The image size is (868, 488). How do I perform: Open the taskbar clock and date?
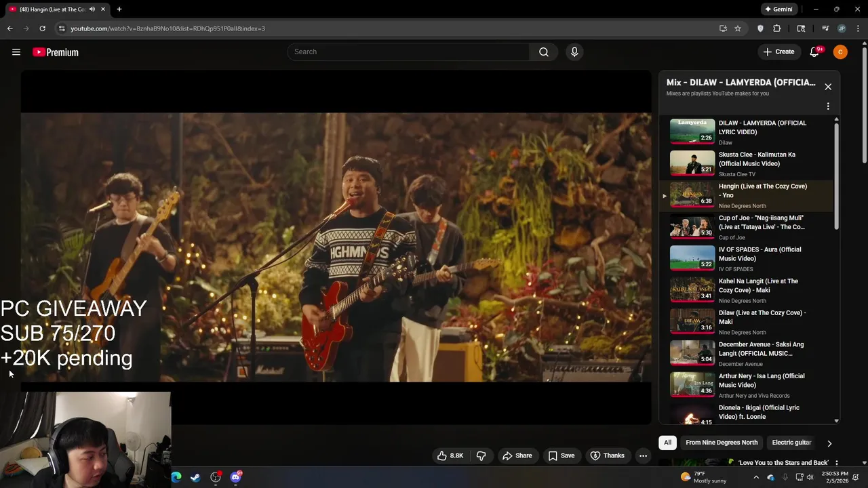[834, 477]
